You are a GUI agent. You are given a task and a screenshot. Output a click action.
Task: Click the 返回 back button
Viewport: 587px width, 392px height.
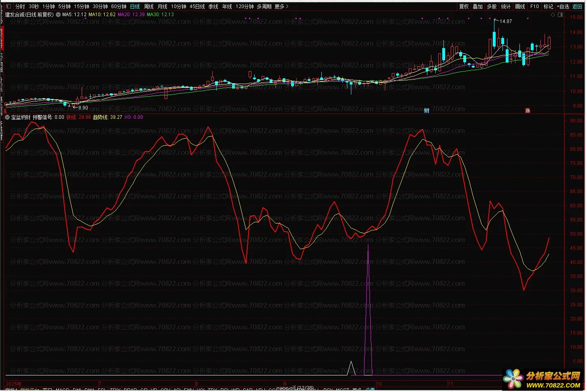[577, 6]
